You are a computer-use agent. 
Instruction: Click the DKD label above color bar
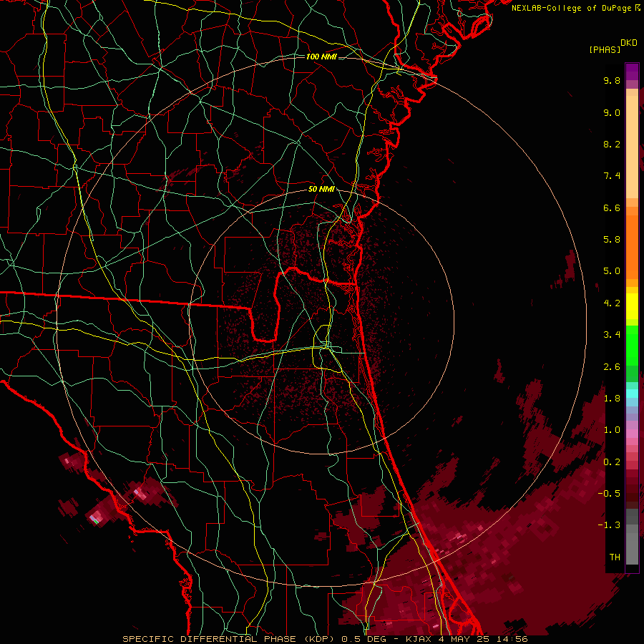pos(629,43)
